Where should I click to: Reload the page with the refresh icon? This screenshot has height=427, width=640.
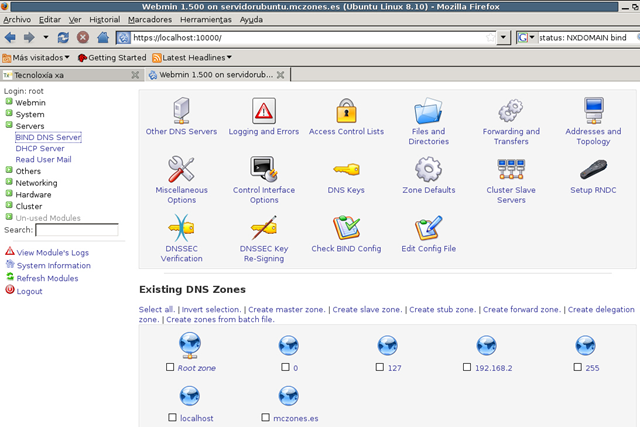pyautogui.click(x=63, y=38)
